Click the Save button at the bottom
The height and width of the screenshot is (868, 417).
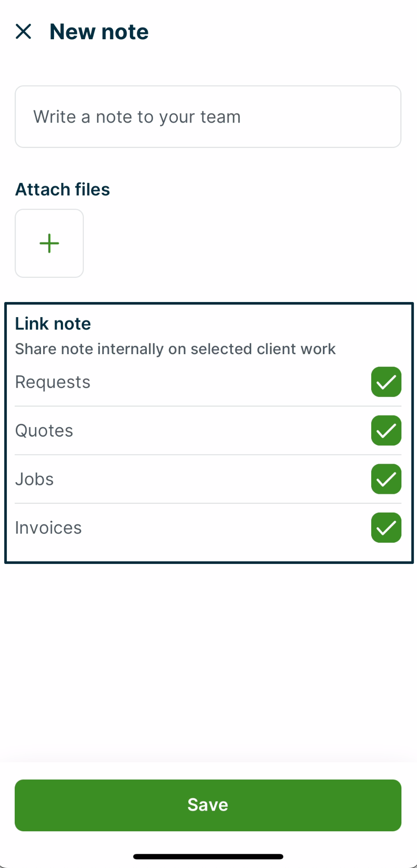coord(208,804)
